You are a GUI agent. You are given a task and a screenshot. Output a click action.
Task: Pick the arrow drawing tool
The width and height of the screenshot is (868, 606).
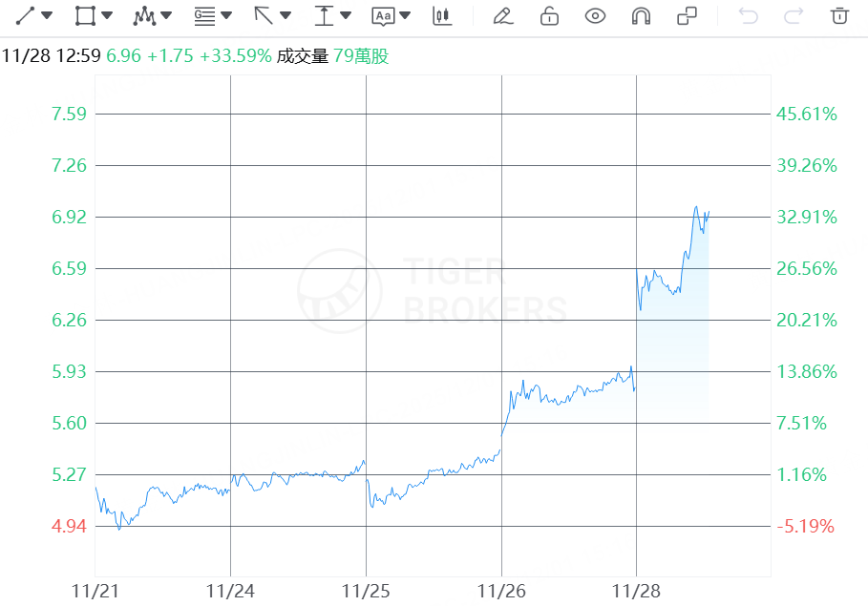pyautogui.click(x=264, y=15)
